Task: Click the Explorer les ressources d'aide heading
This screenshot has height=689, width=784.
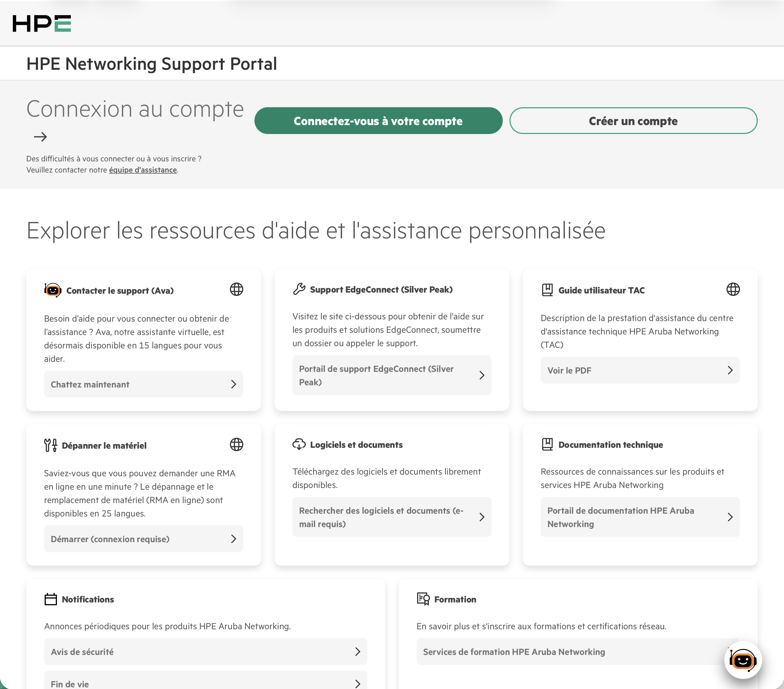Action: pos(316,231)
